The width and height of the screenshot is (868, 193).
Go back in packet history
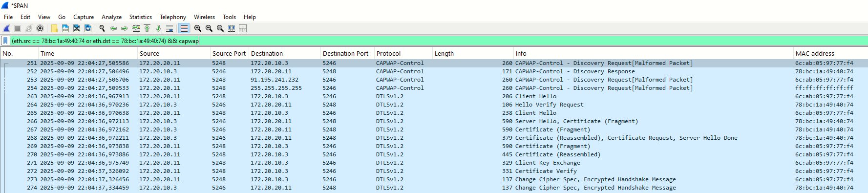(113, 28)
